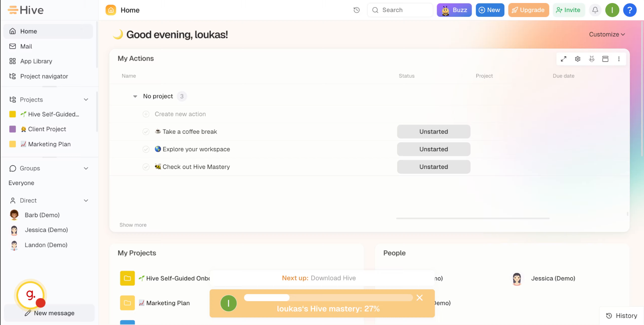Open the Grammarly floating widget
This screenshot has width=644, height=325.
pyautogui.click(x=30, y=295)
